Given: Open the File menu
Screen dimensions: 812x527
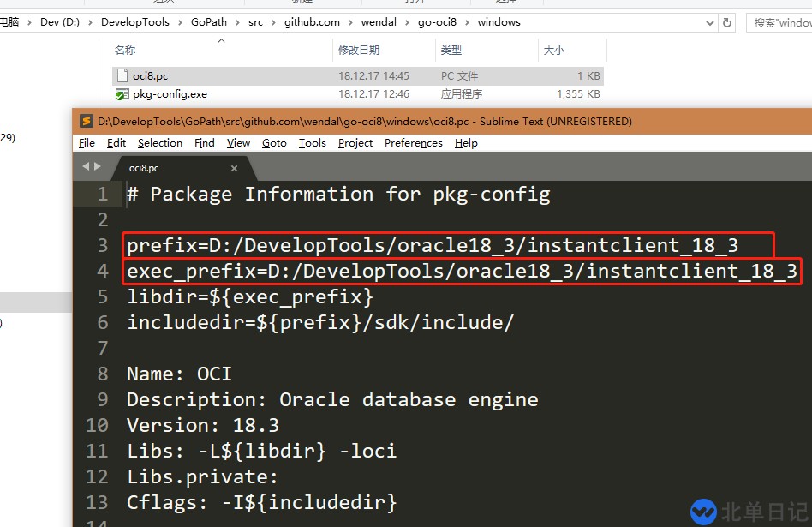Looking at the screenshot, I should 87,143.
